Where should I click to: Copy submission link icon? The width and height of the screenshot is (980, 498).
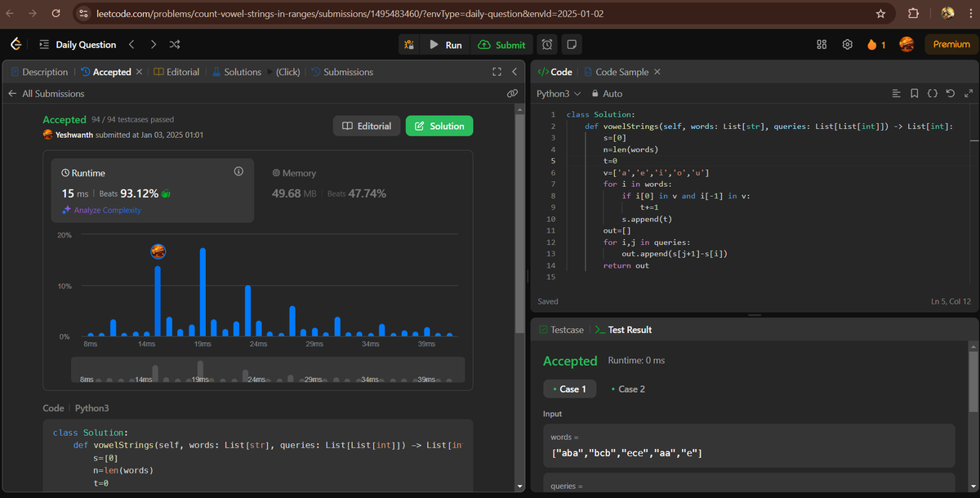point(512,94)
